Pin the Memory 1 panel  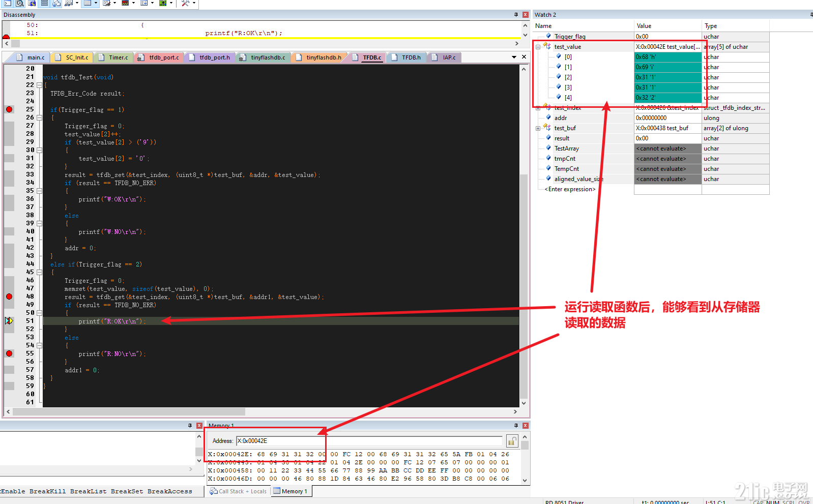[x=516, y=426]
